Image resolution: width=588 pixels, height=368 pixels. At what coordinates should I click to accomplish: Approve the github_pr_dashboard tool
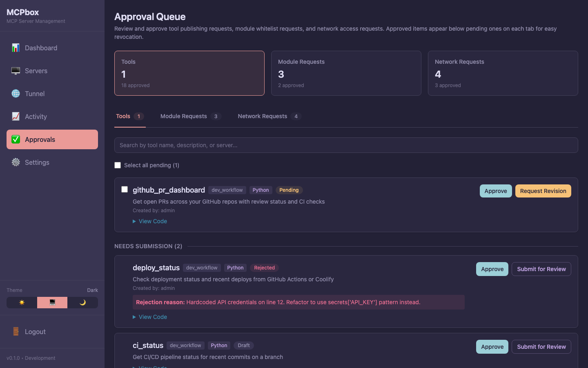click(x=496, y=191)
